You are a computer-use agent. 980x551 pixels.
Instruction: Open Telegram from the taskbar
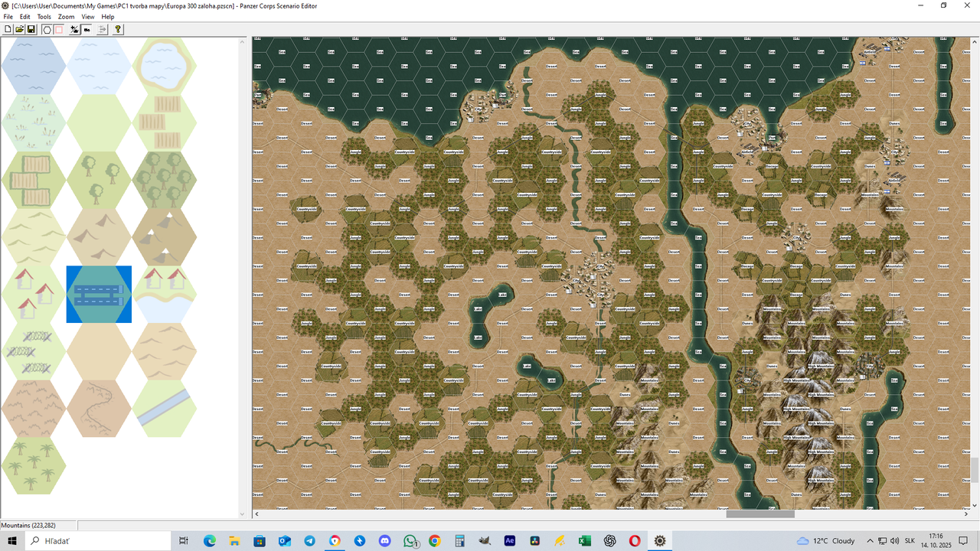309,540
